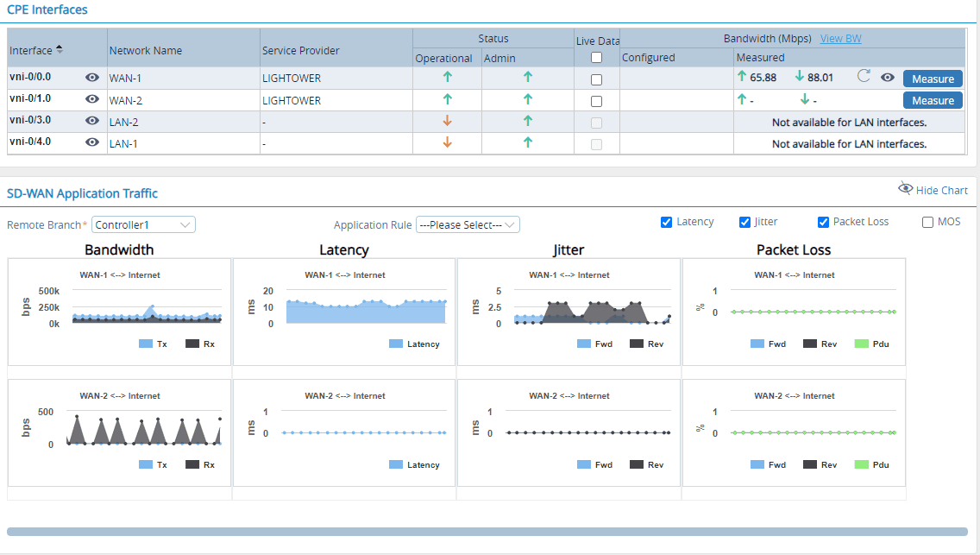Open the Application Rule selector

point(468,224)
